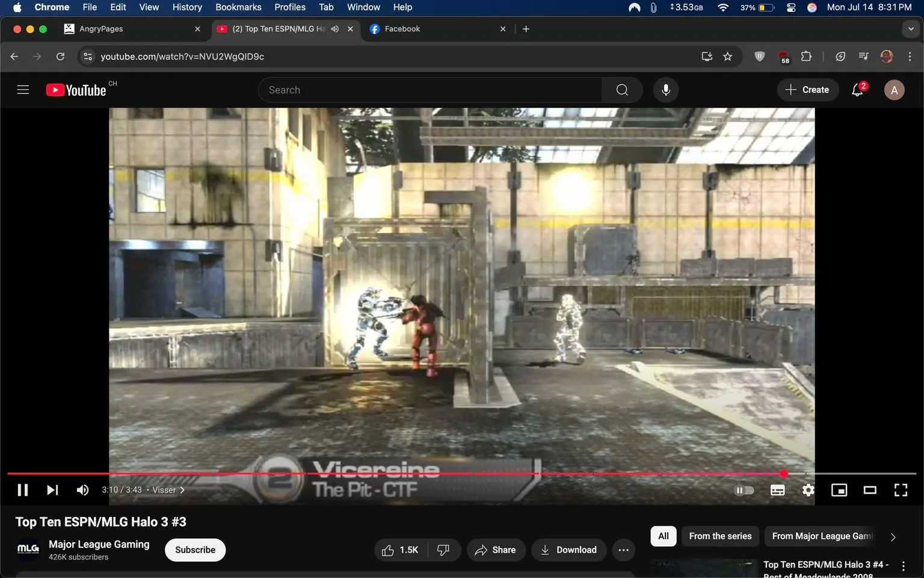The image size is (924, 578).
Task: Enable subtitles with the CC icon
Action: (x=777, y=490)
